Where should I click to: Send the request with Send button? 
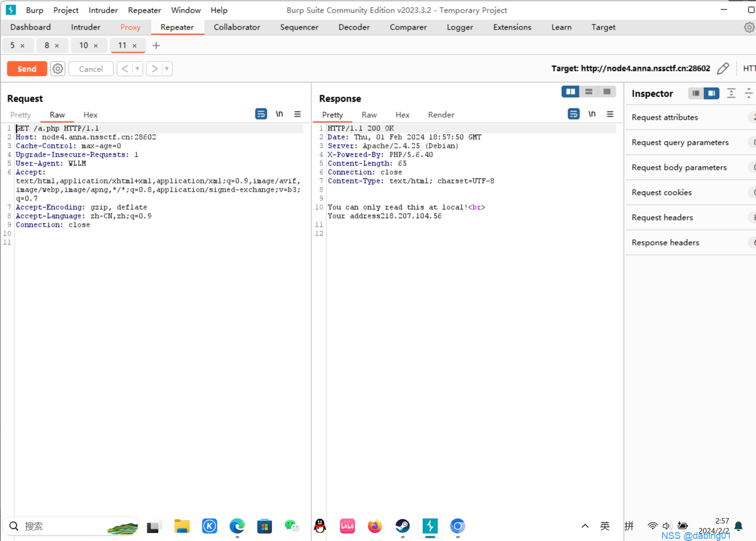(x=27, y=69)
